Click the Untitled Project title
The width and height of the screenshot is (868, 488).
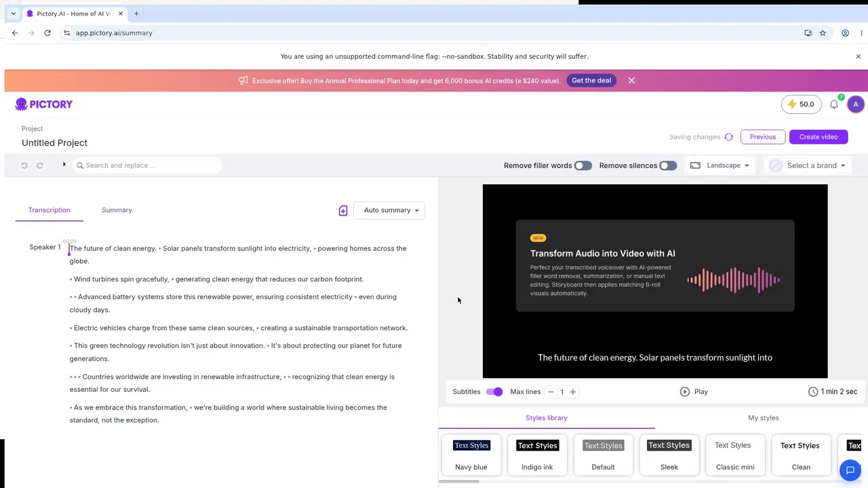pos(54,143)
